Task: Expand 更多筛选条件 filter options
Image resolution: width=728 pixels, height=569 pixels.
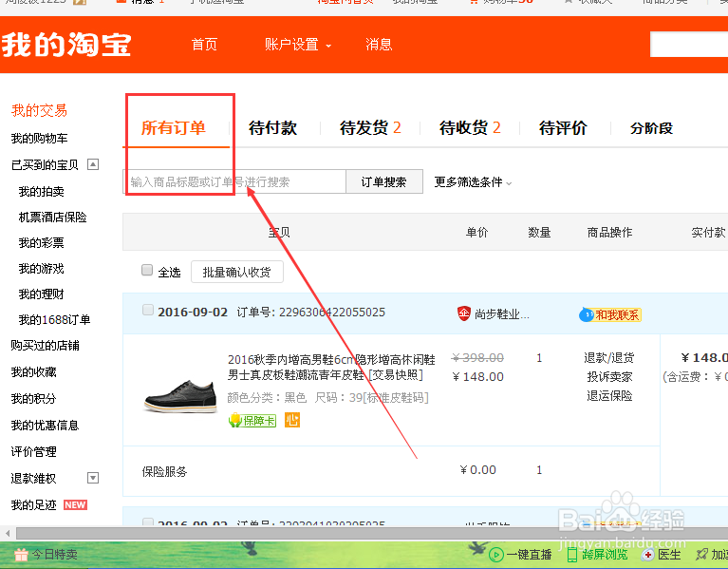Action: click(473, 182)
